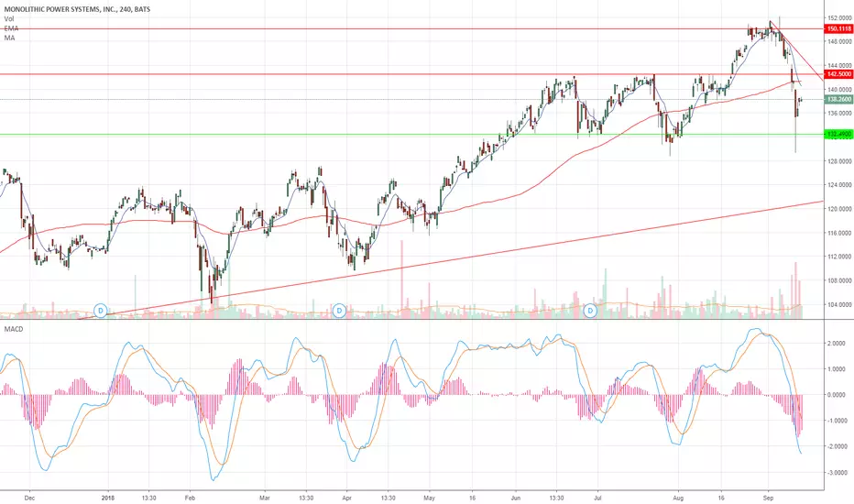Click the Jun label on time axis
This screenshot has height=504, width=854.
[x=516, y=498]
